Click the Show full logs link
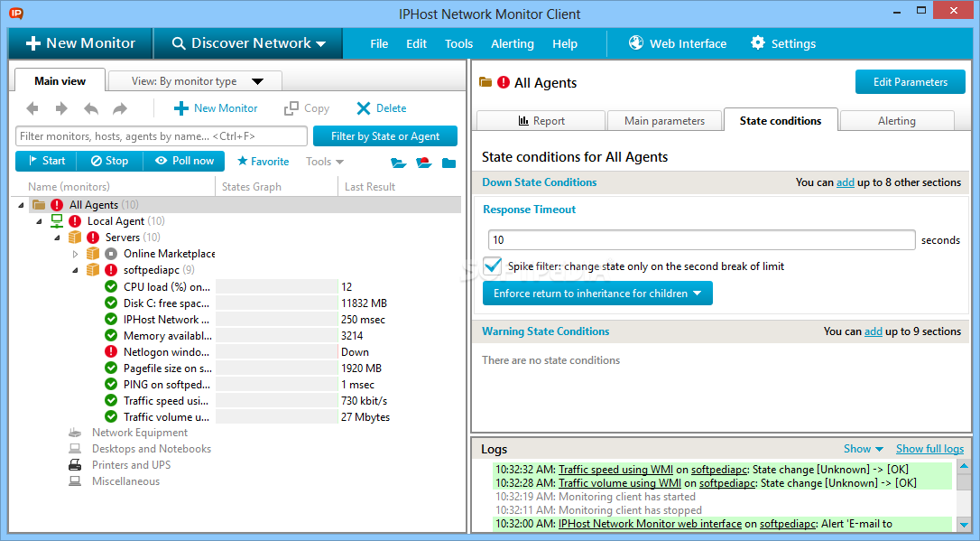This screenshot has width=980, height=541. click(x=930, y=449)
